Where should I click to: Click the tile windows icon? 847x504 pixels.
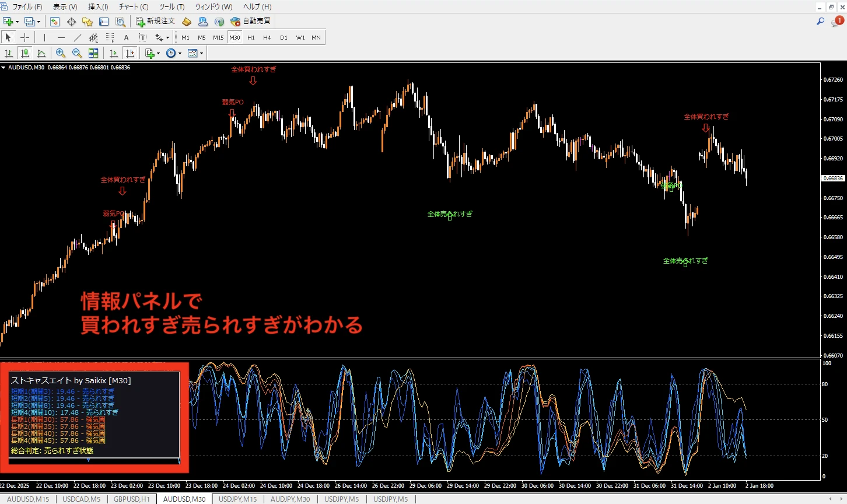(93, 53)
